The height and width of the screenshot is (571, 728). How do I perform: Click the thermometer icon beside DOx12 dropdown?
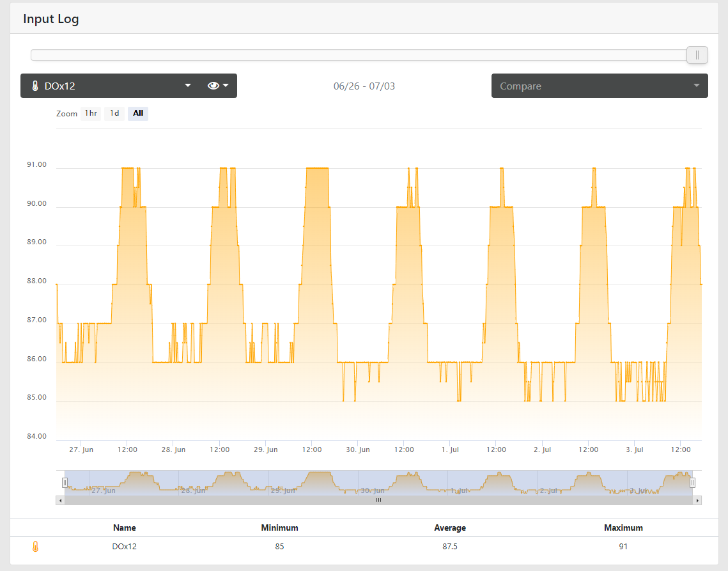[35, 86]
